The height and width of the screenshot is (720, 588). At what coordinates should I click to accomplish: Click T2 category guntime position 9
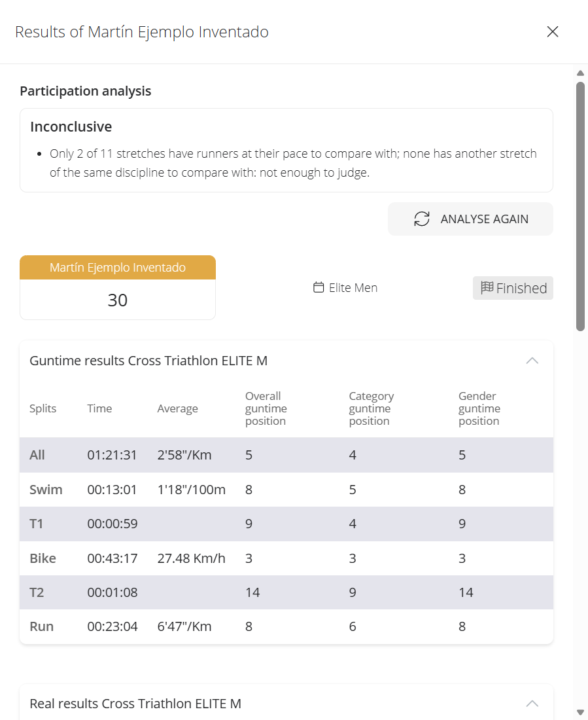[353, 592]
